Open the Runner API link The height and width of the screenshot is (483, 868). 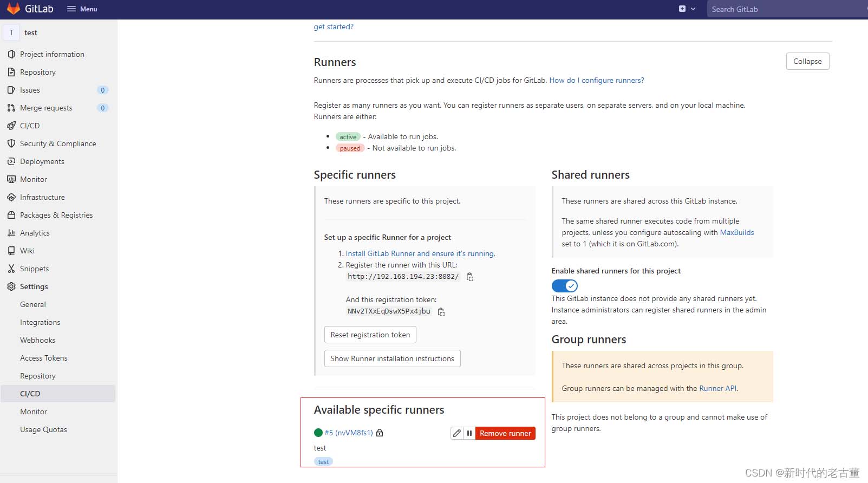pos(718,388)
